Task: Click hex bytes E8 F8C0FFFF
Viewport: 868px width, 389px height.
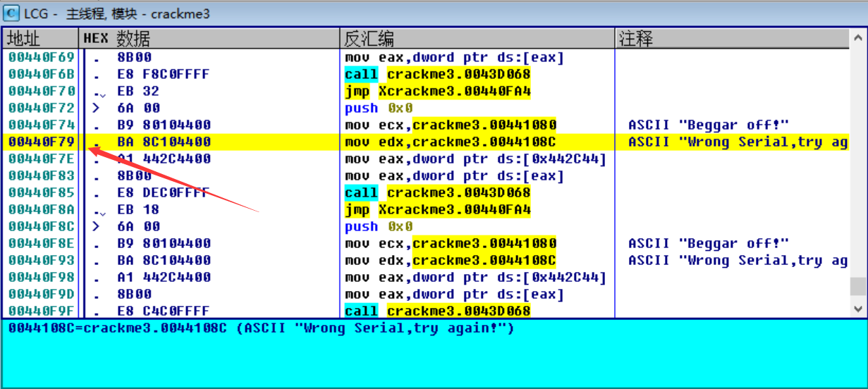Action: click(x=164, y=74)
